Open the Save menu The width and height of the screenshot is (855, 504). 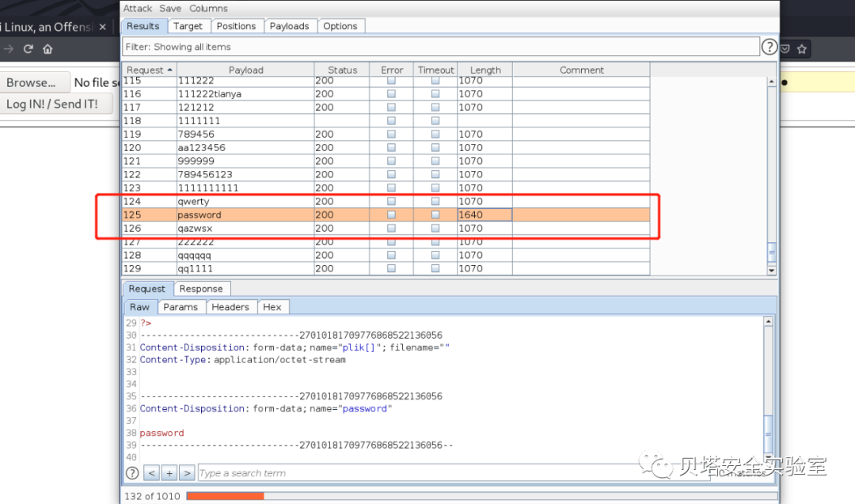click(x=170, y=8)
